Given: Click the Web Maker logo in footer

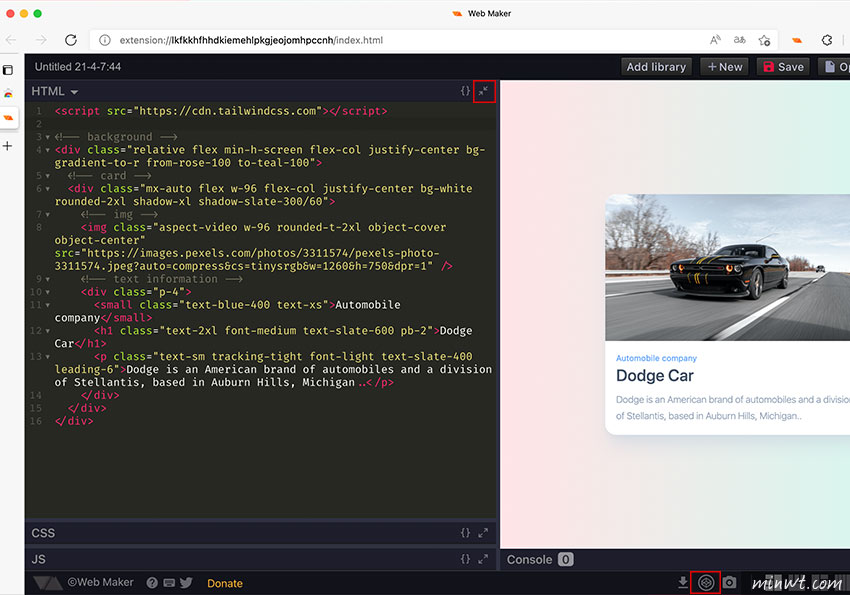Looking at the screenshot, I should [48, 583].
